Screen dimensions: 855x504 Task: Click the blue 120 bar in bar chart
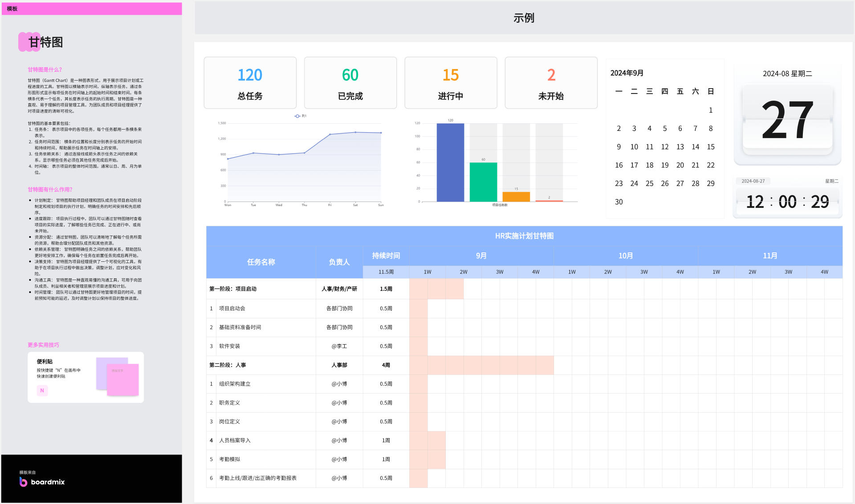click(450, 163)
